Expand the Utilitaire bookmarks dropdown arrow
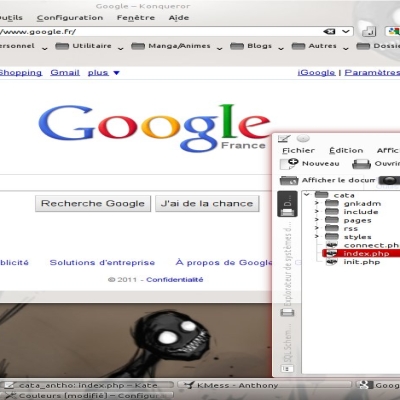400x400 pixels. tap(121, 48)
